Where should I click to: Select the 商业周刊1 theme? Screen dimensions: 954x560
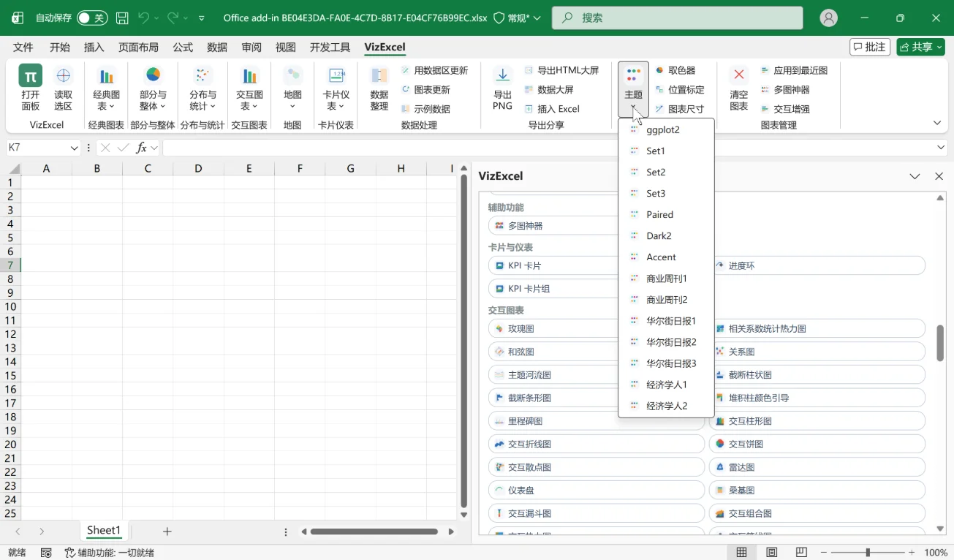[666, 279]
